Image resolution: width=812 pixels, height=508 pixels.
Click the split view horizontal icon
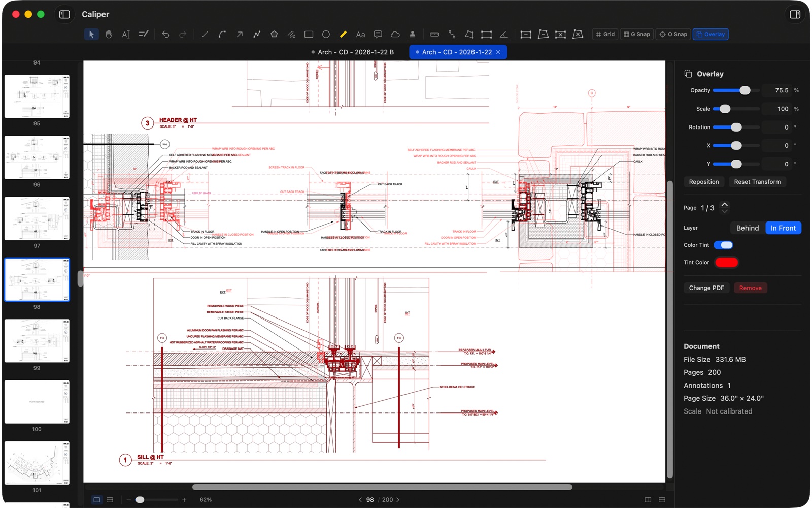662,500
